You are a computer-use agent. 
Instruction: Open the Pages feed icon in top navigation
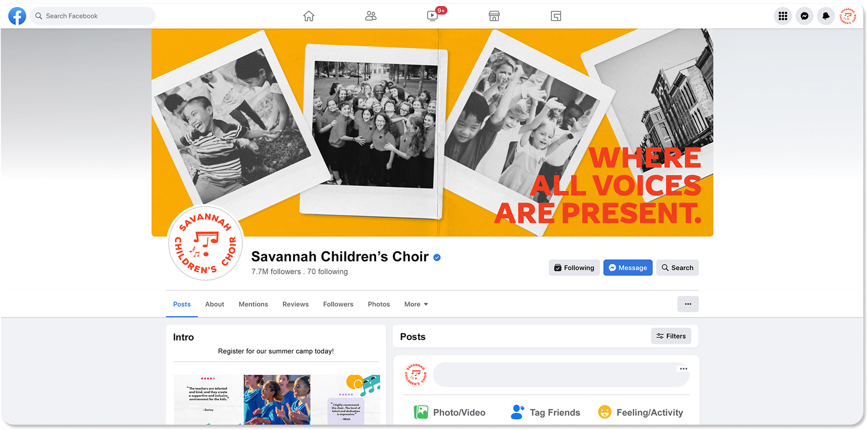click(556, 16)
